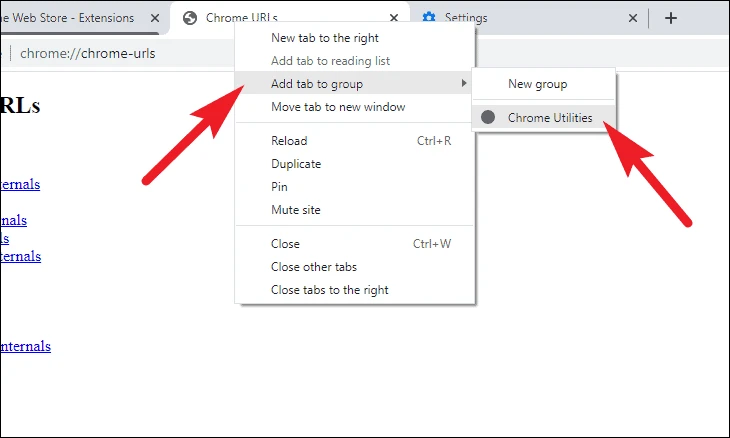Close the Settings tab
Screen dimensions: 730x438
coord(633,18)
